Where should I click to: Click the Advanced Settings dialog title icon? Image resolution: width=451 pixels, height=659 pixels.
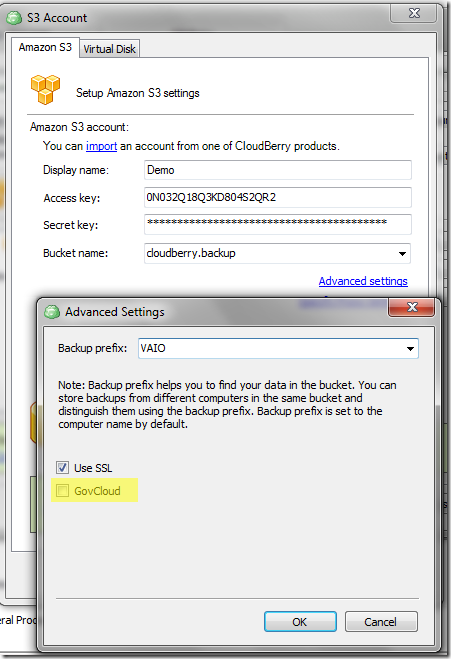[52, 312]
